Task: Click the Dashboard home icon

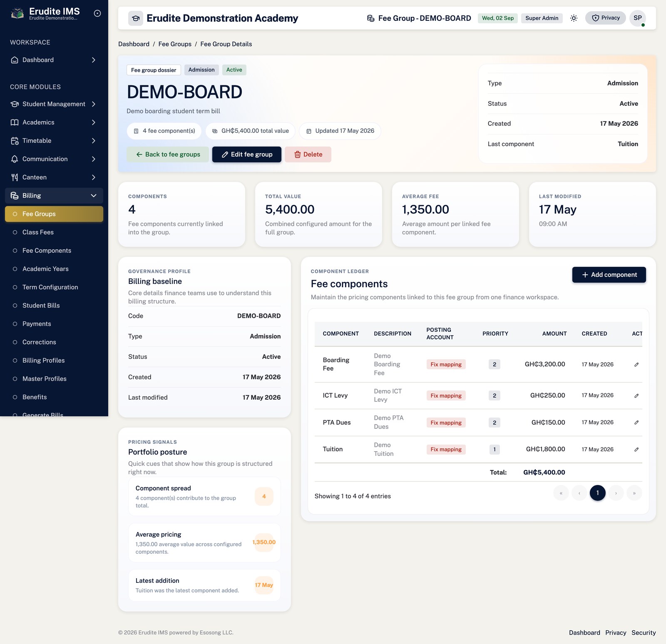Action: [15, 60]
